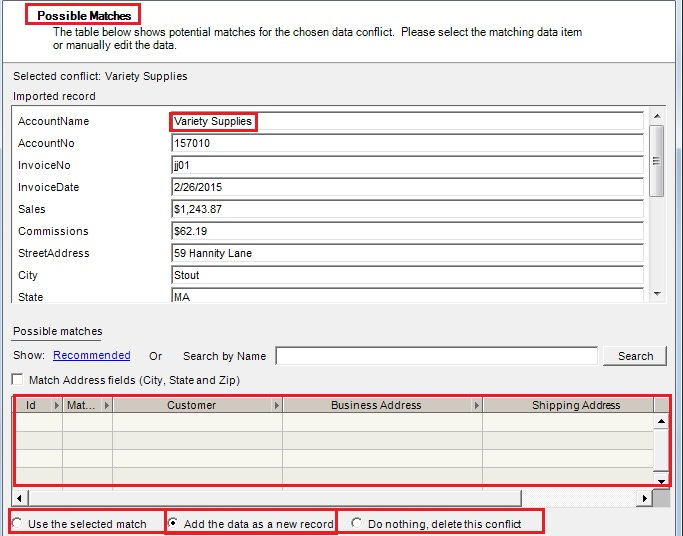Viewport: 683px width, 536px height.
Task: Click the 'Selected conflict: Variety Supplies' text
Action: [100, 76]
